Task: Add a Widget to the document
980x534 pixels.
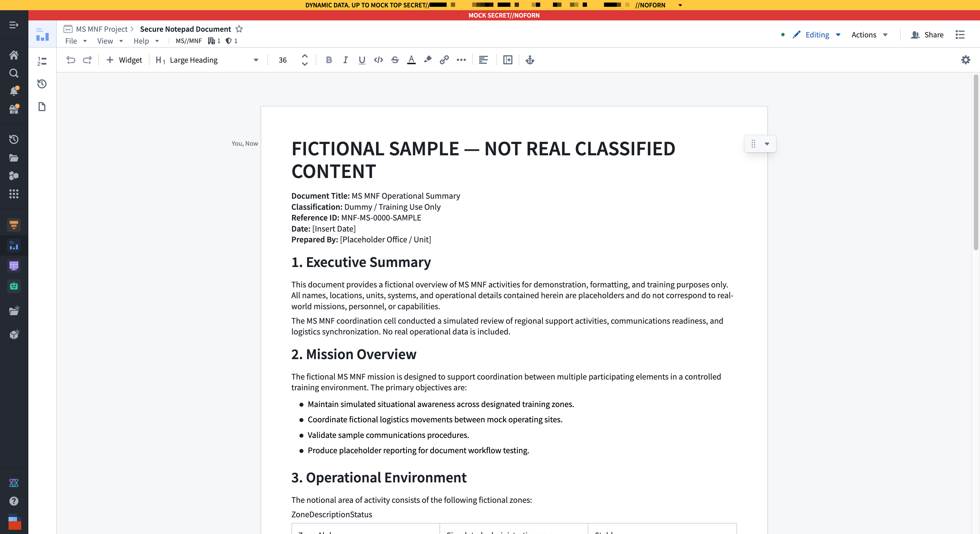Action: 124,60
